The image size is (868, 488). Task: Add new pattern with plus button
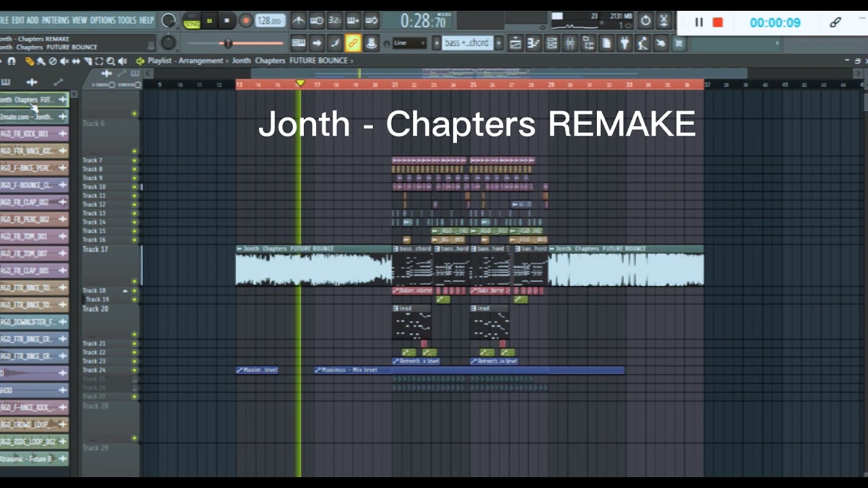point(498,43)
